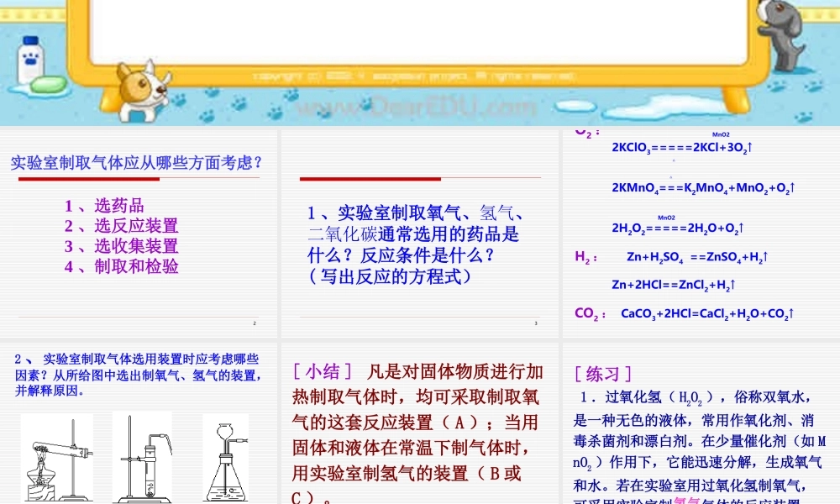Click the '[练习]' heading
Viewport: 840px width, 504px height.
602,374
